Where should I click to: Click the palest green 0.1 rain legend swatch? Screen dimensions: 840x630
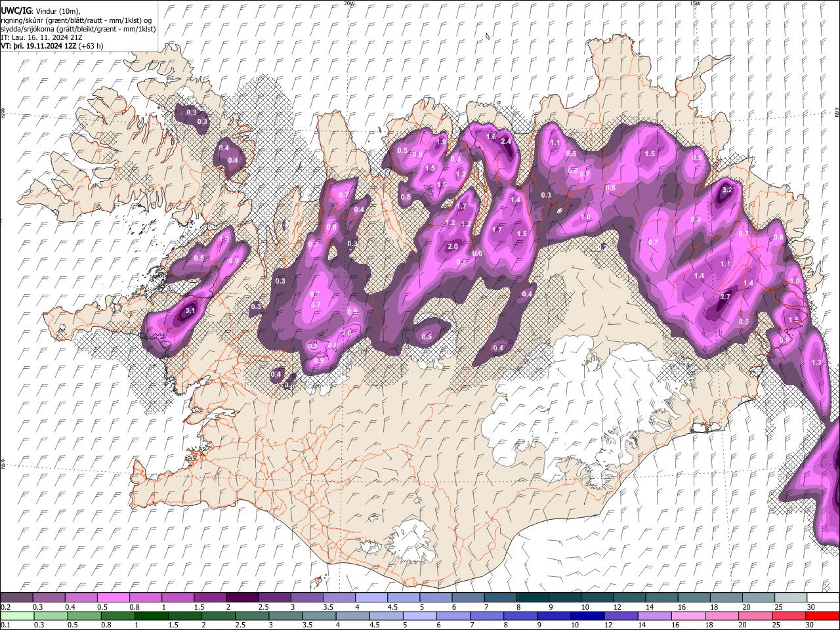tap(17, 616)
